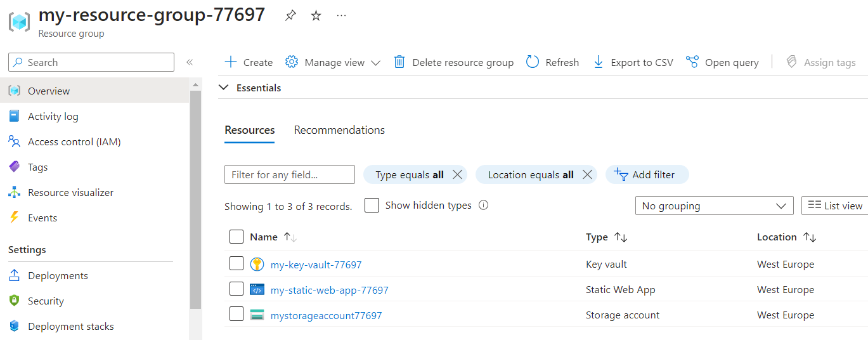Open the Type equals all filter
Image resolution: width=868 pixels, height=340 pixels.
click(x=409, y=175)
